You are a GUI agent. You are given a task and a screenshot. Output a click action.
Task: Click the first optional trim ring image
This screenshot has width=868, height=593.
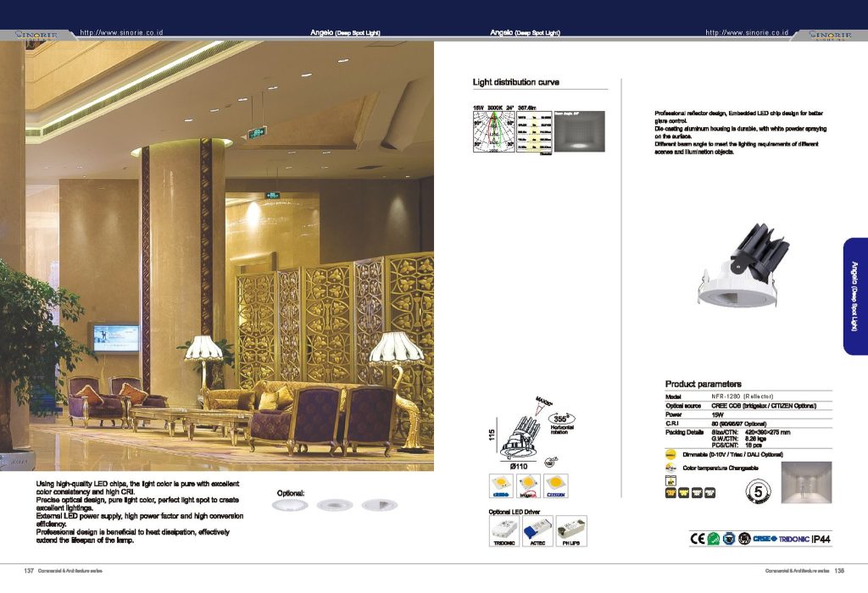[x=290, y=505]
